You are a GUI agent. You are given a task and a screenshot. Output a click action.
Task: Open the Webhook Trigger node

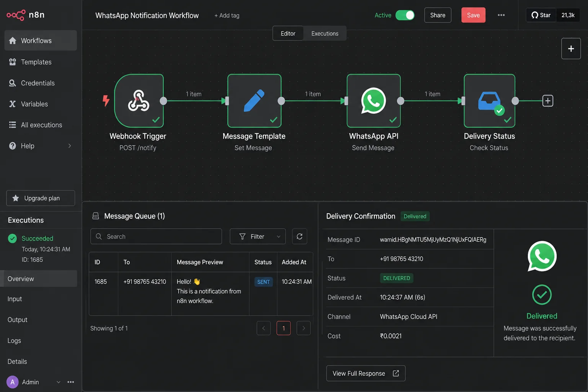click(139, 101)
